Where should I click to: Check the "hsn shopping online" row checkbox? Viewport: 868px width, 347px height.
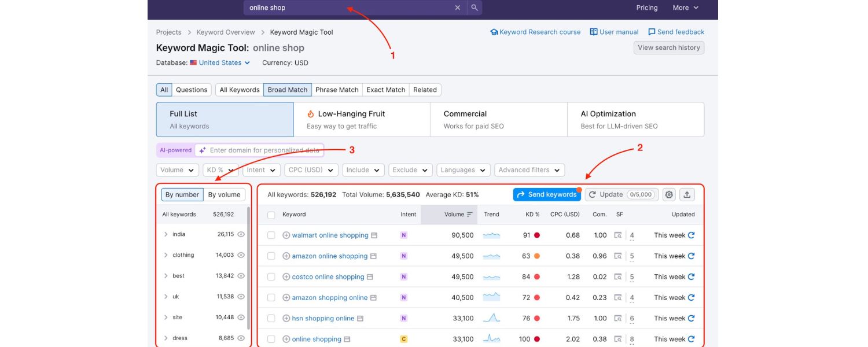point(271,318)
